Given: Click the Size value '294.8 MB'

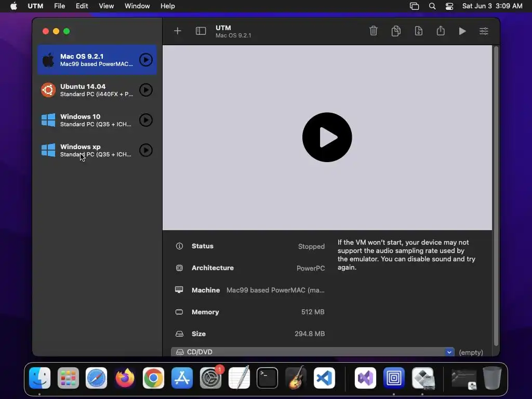Looking at the screenshot, I should [310, 334].
